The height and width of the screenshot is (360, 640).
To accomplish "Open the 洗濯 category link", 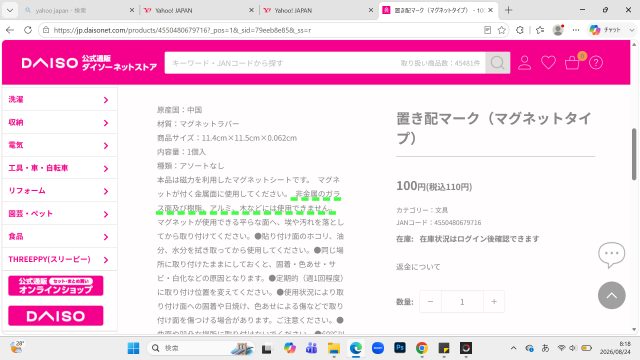I will [16, 99].
